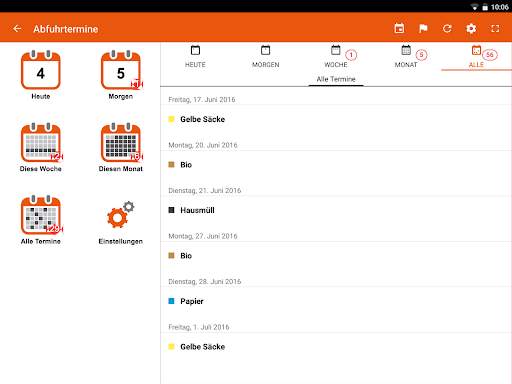Click the 10:06 clock in status bar
The image size is (512, 384).
click(499, 7)
